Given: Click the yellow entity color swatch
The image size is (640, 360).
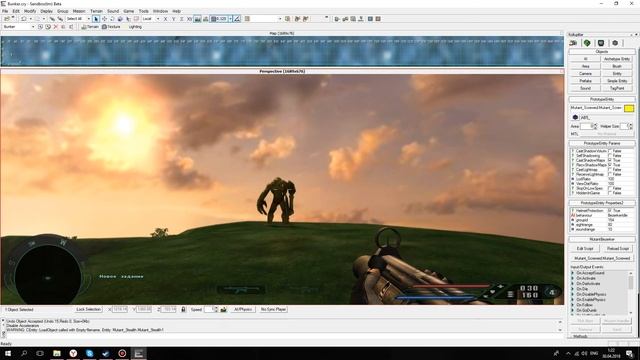Looking at the screenshot, I should 629,108.
